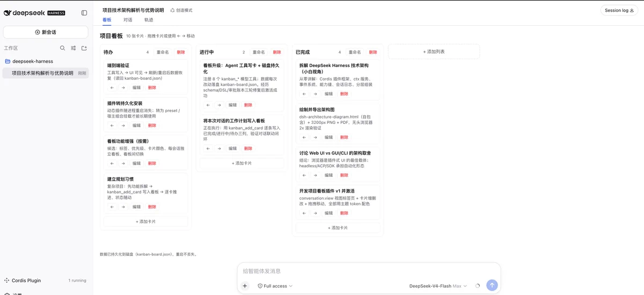Delete 开发项目看板插件 v1 card
The height and width of the screenshot is (295, 644).
pos(344,213)
